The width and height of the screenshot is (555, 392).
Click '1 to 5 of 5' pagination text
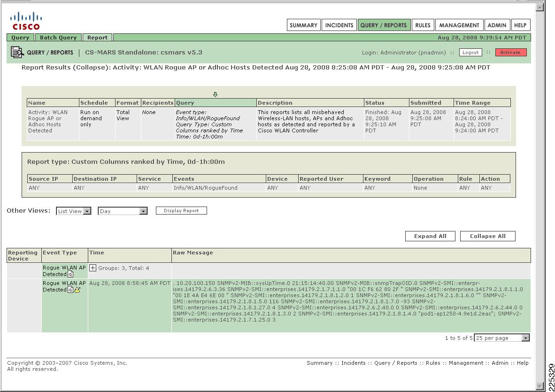click(459, 338)
